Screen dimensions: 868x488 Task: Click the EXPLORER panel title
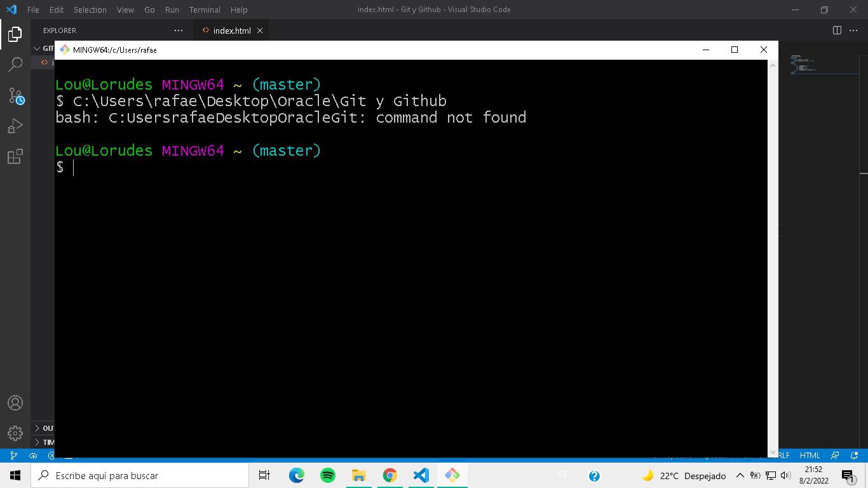60,30
